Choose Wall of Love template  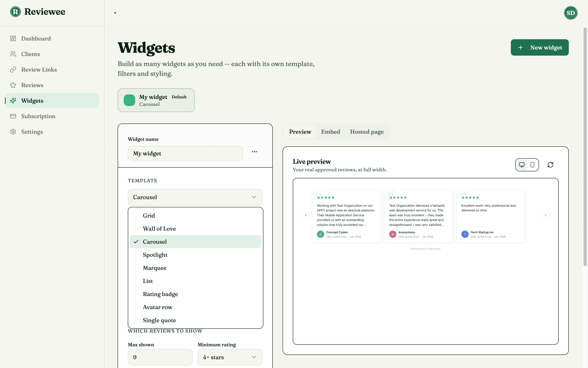pos(196,229)
